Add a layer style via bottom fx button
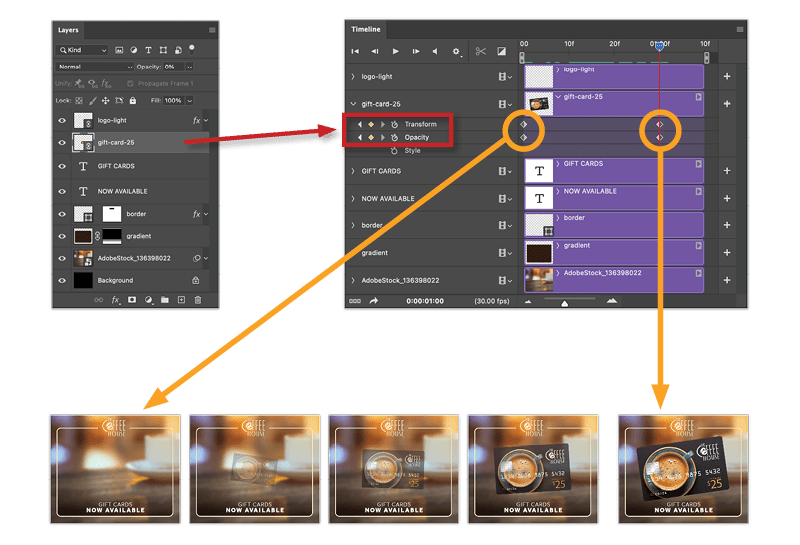The image size is (800, 545). pos(116,300)
